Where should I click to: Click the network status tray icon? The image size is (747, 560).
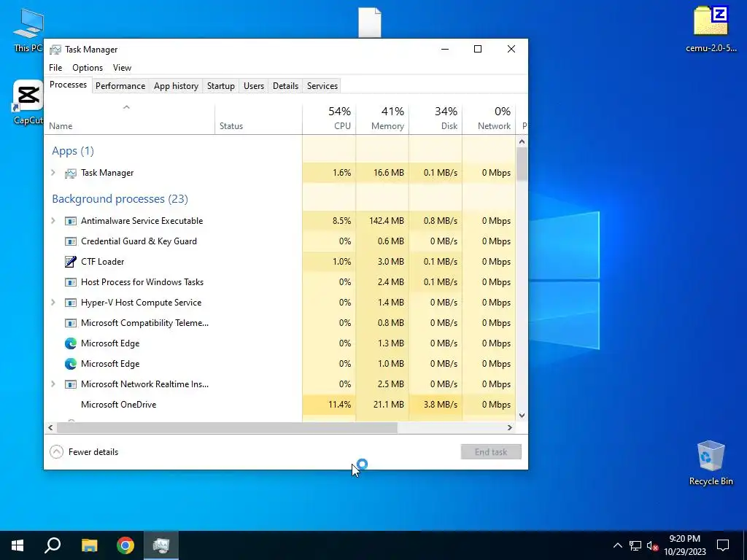click(x=635, y=545)
